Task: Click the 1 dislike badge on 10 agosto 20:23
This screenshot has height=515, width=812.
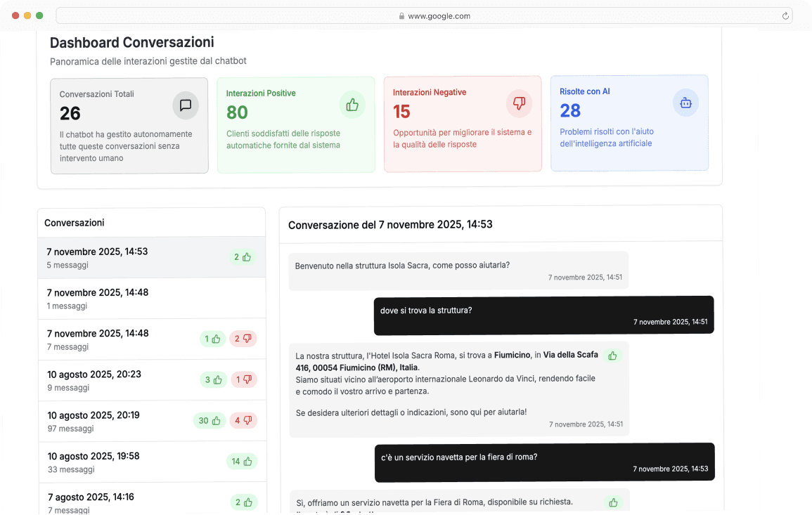Action: [244, 379]
